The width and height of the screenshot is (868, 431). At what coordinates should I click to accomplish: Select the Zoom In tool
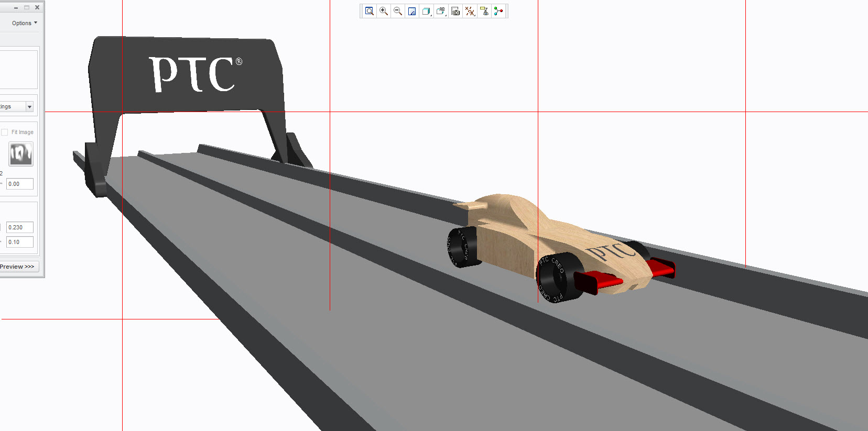point(384,11)
